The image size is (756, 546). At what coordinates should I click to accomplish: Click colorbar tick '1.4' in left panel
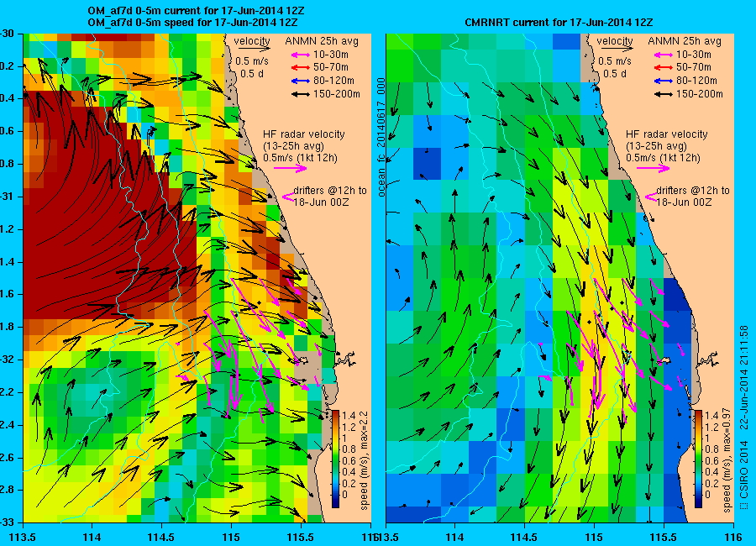pyautogui.click(x=349, y=415)
